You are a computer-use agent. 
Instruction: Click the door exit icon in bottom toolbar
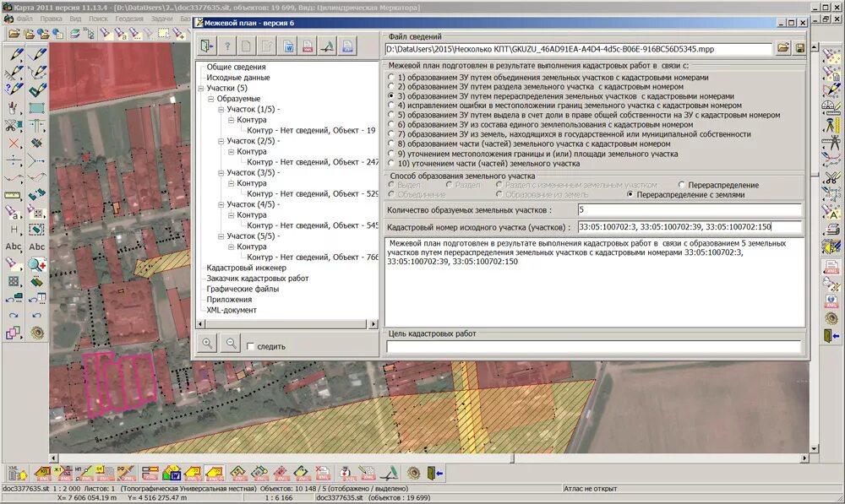coord(434,474)
